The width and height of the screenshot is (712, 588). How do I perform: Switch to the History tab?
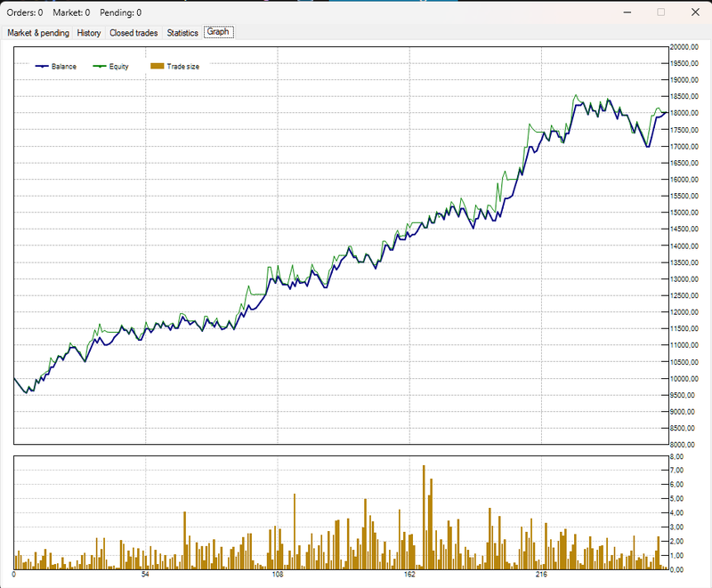pyautogui.click(x=88, y=33)
